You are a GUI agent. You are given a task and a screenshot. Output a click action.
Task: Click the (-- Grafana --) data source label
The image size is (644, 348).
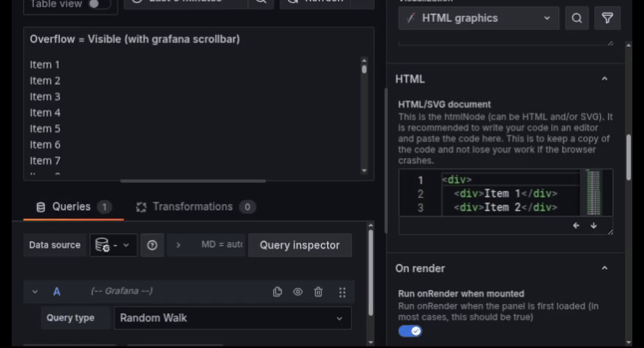(x=121, y=291)
